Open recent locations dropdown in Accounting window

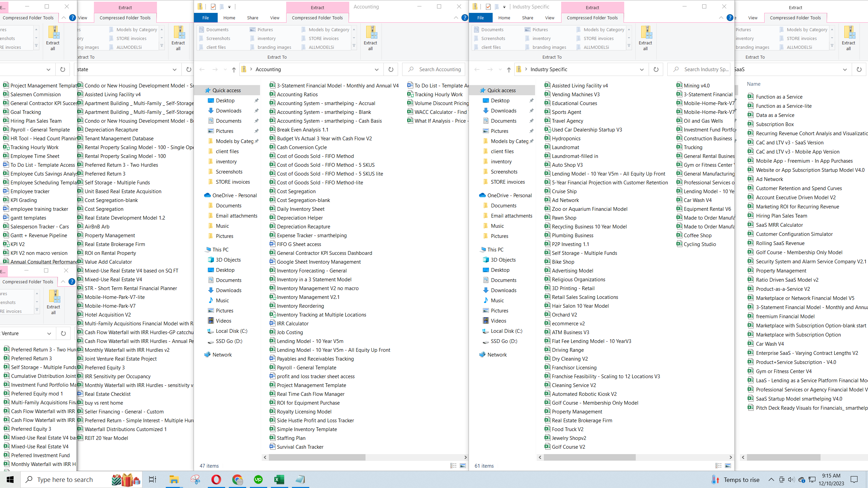click(225, 69)
